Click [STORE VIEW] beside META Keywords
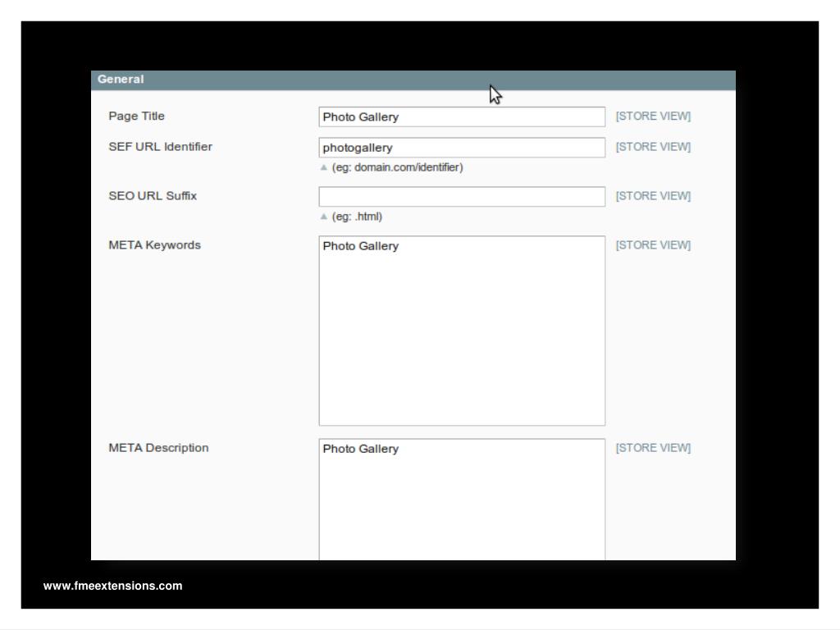 [x=653, y=244]
